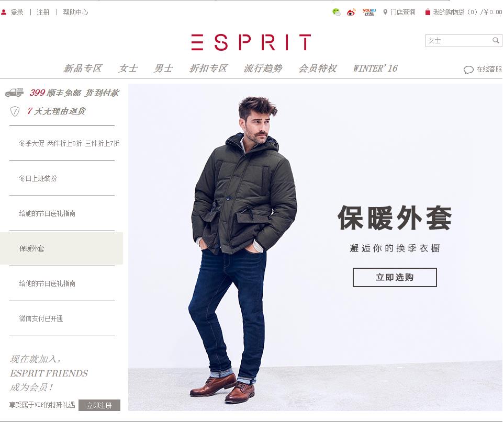
Task: Click the online customer service chat icon
Action: [x=468, y=70]
